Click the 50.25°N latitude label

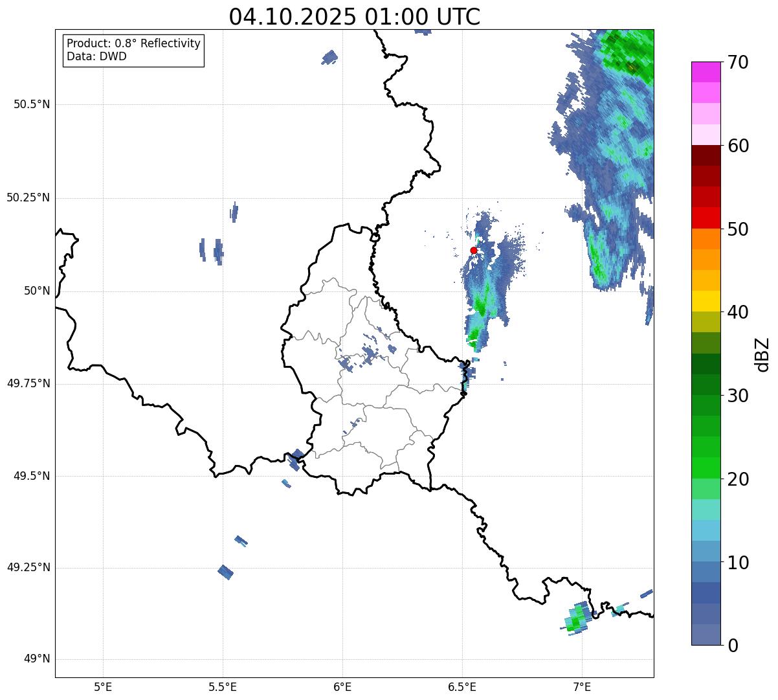[28, 198]
